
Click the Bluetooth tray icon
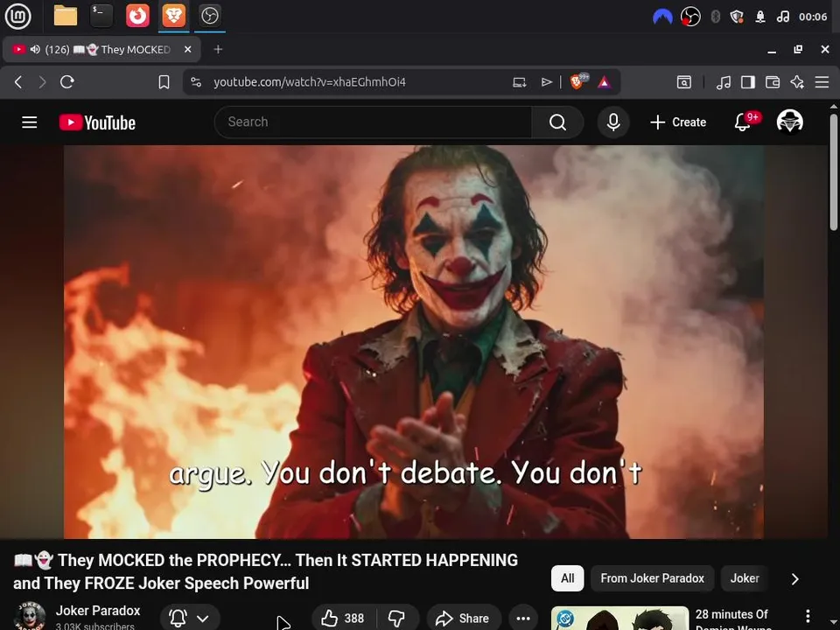(715, 17)
